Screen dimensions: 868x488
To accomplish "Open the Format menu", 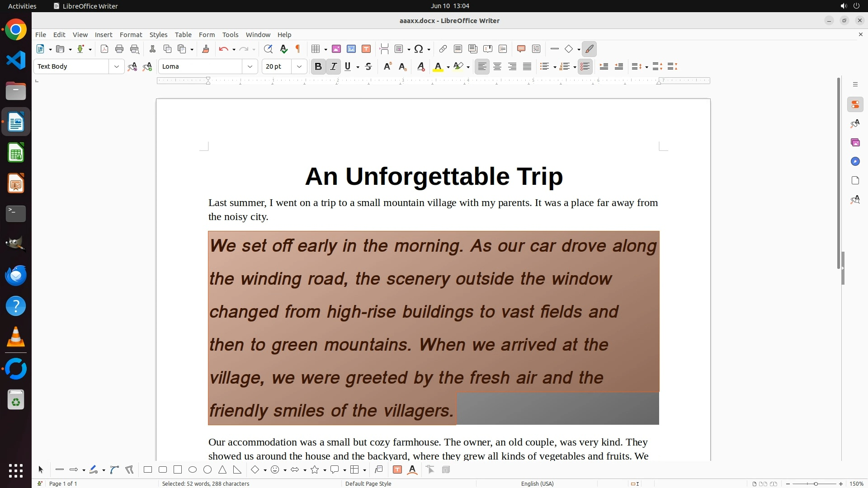I will [x=131, y=35].
